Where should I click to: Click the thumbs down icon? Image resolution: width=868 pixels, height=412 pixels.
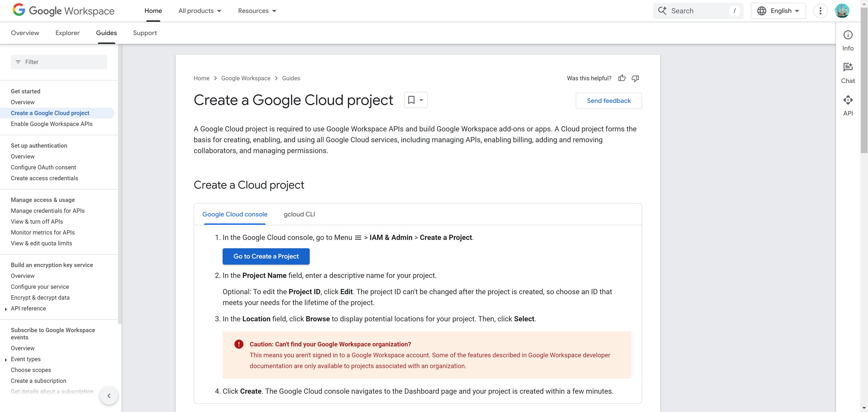(x=635, y=78)
